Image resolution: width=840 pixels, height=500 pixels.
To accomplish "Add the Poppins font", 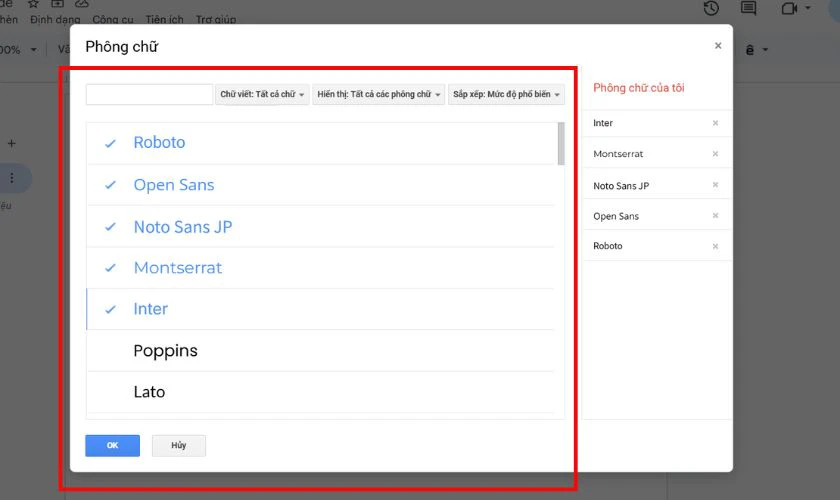I will [320, 350].
